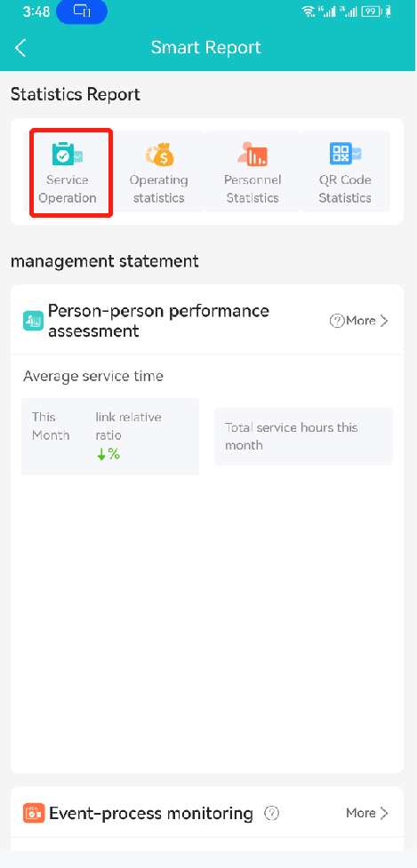This screenshot has height=868, width=417.
Task: Tap the Person-person performance assessment title
Action: (158, 321)
